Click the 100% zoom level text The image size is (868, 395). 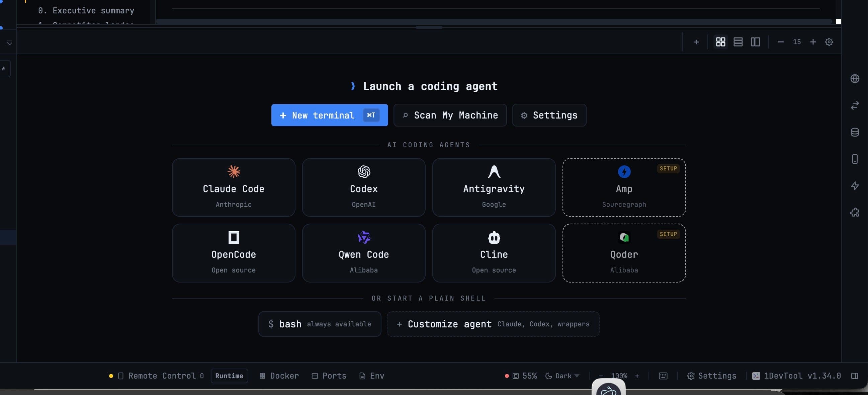pos(619,376)
